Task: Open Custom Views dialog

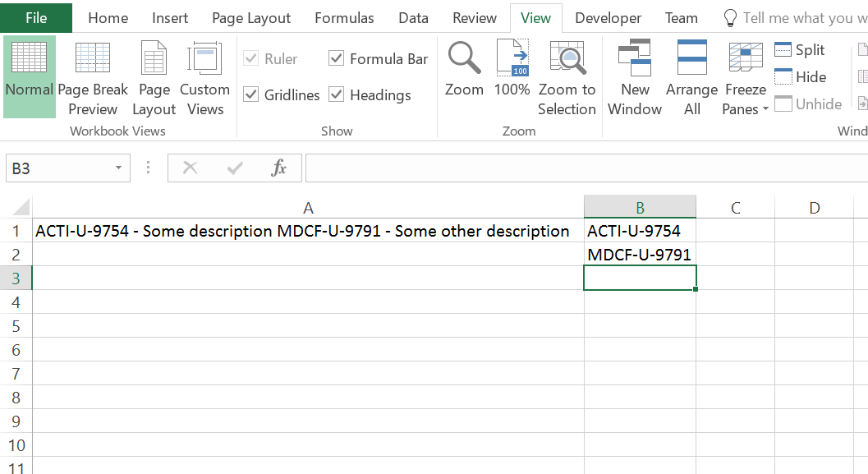Action: [204, 76]
